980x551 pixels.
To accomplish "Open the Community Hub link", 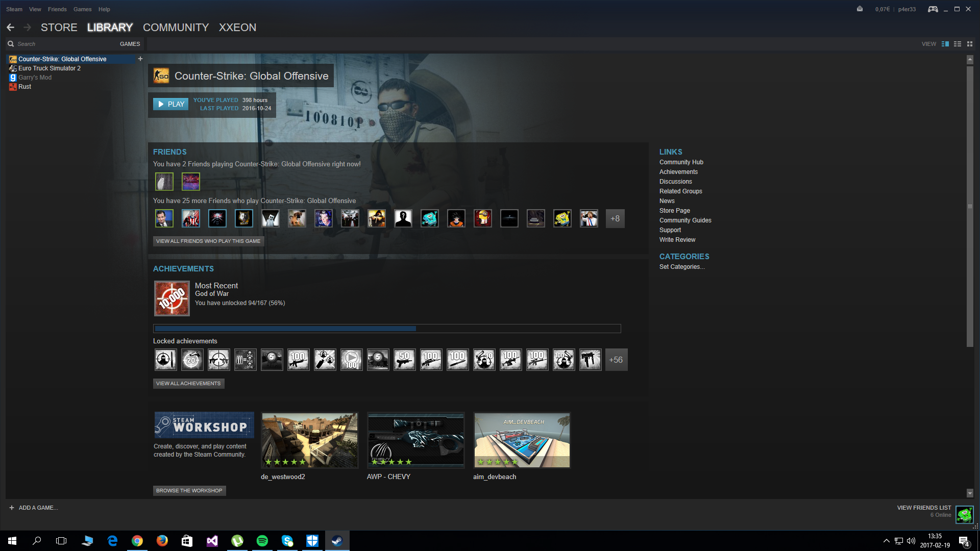I will coord(681,162).
